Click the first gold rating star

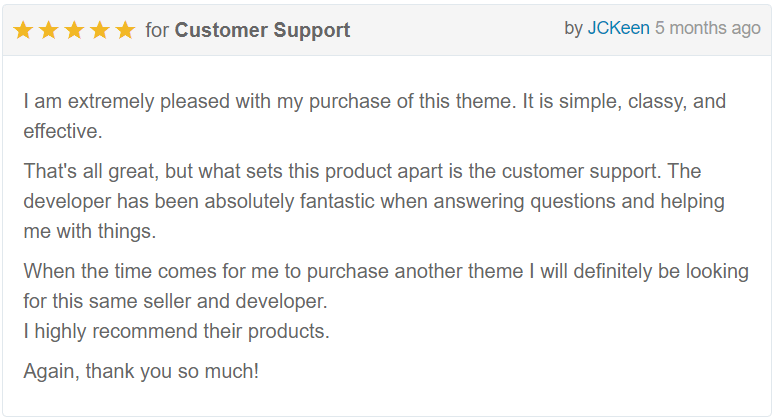[x=23, y=30]
